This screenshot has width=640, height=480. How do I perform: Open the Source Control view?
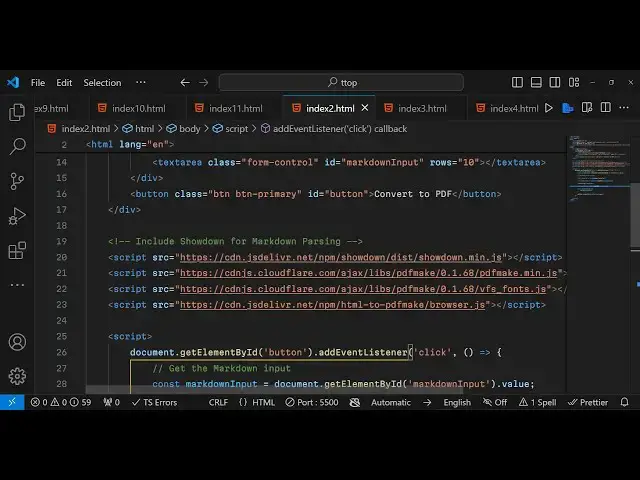click(17, 181)
